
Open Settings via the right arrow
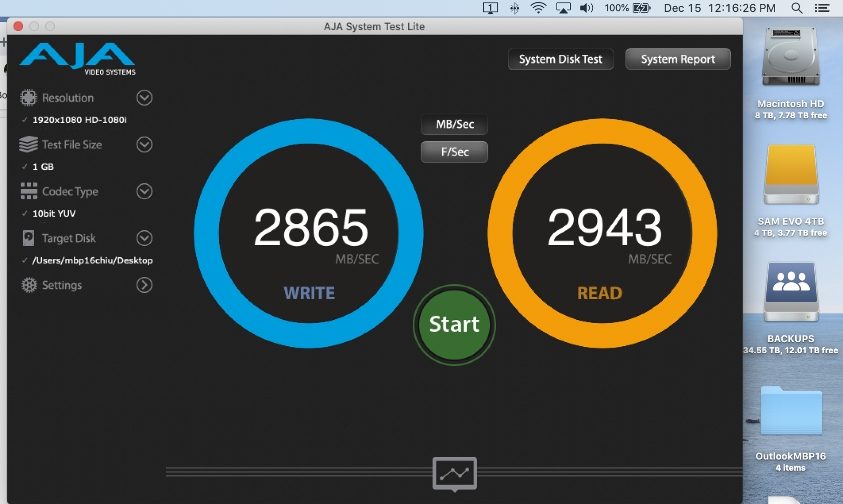144,285
